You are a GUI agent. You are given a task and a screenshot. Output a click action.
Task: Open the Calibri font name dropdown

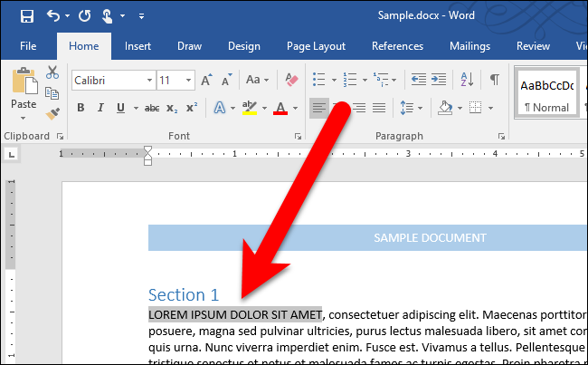pyautogui.click(x=149, y=80)
